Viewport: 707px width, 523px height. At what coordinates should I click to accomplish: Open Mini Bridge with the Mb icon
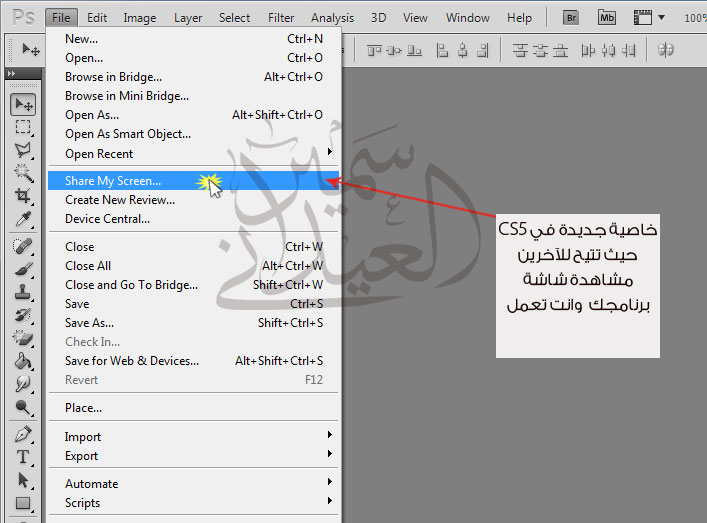(x=607, y=18)
